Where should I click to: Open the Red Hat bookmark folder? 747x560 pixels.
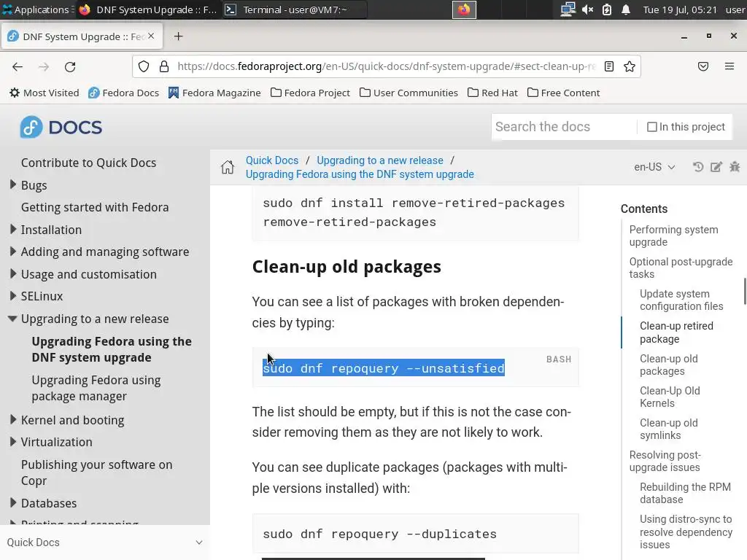coord(492,93)
